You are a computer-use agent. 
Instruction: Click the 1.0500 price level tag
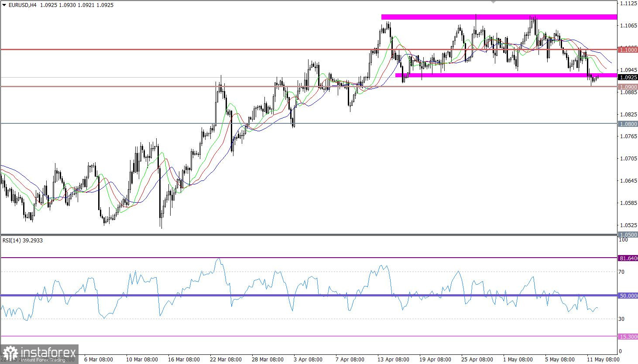tap(628, 235)
